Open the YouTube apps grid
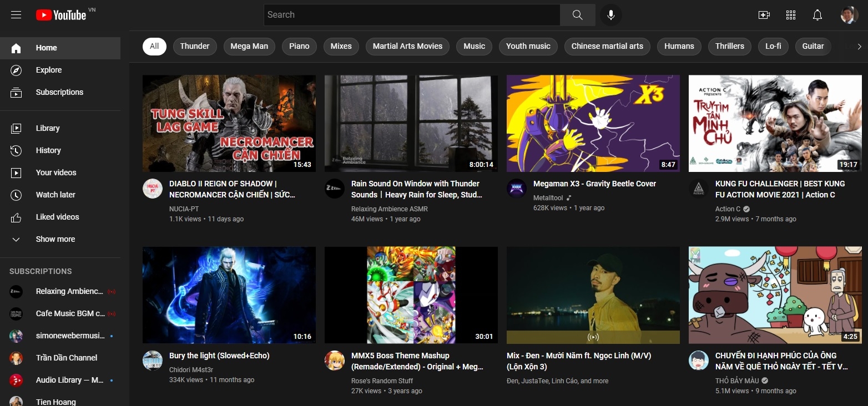 (x=791, y=15)
